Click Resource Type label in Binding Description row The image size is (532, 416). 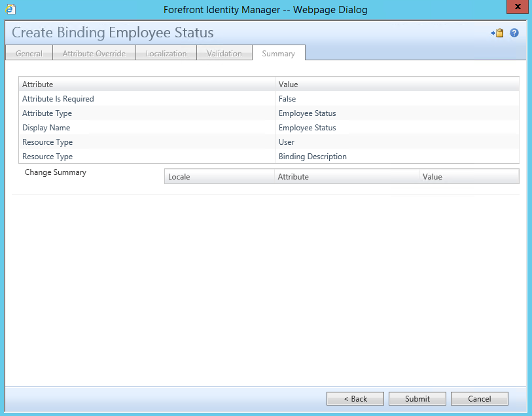(48, 157)
